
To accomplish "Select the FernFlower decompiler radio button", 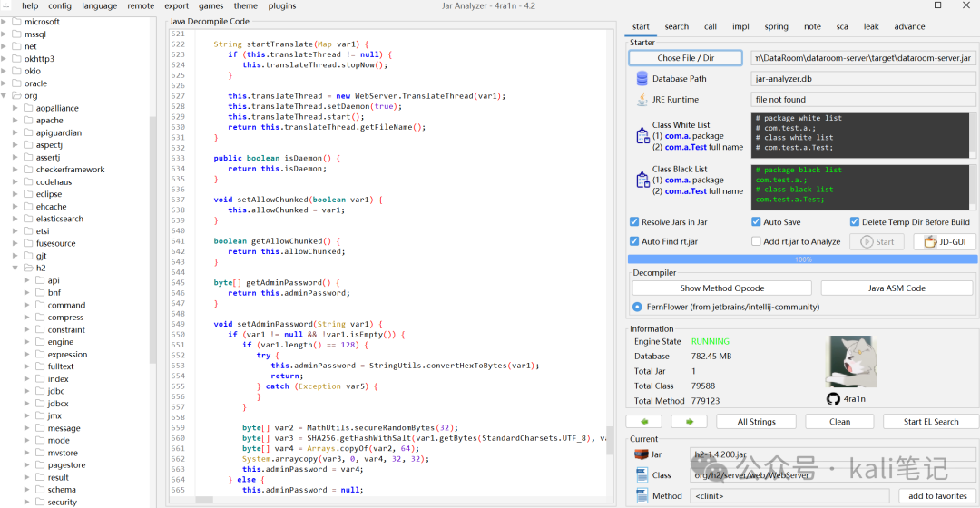I will (x=637, y=307).
